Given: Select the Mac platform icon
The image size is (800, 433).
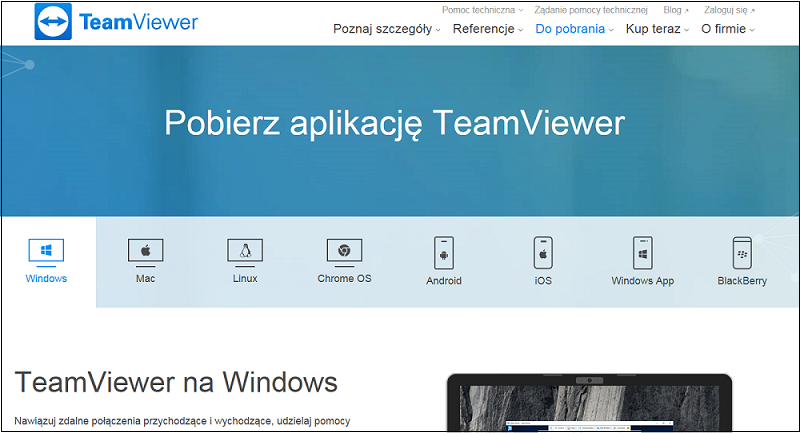Looking at the screenshot, I should 145,252.
